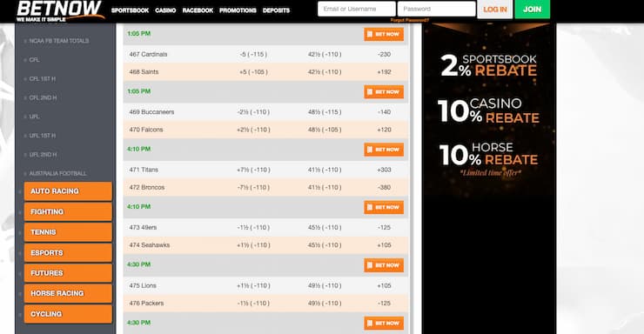
Task: Pick Cardinals moneyline -230
Action: click(x=384, y=54)
